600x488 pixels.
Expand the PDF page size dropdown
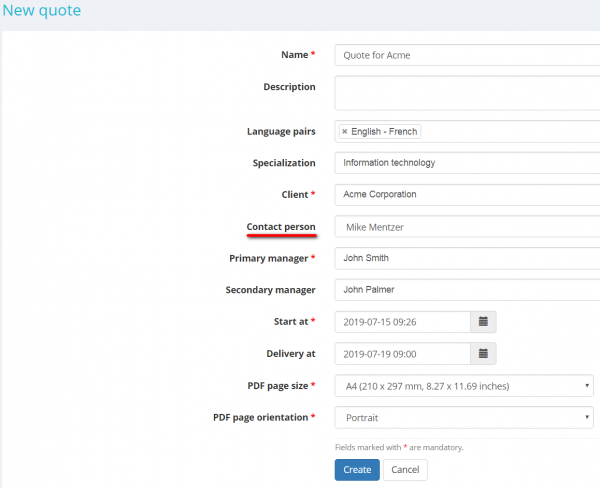(x=465, y=386)
